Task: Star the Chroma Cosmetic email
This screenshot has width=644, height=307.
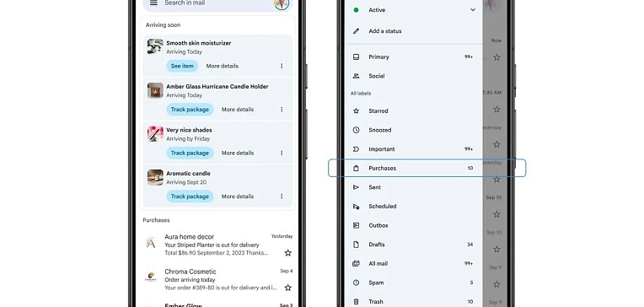Action: (288, 288)
